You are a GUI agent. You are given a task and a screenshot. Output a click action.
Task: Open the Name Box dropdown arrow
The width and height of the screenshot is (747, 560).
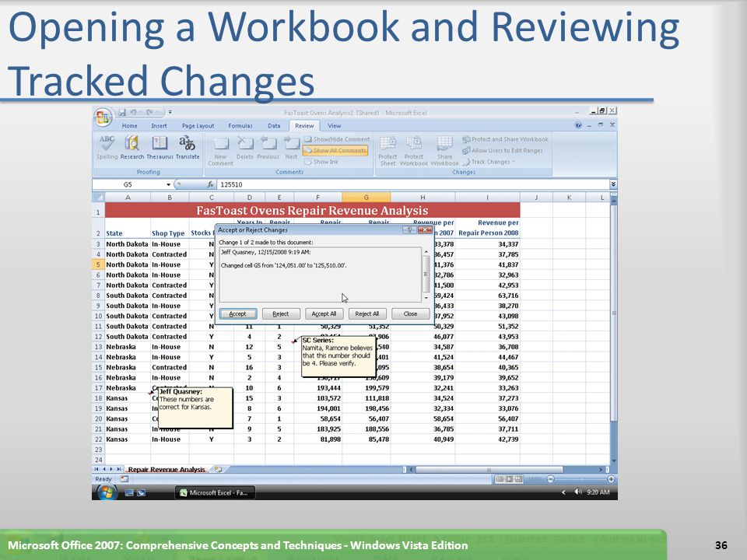point(168,184)
